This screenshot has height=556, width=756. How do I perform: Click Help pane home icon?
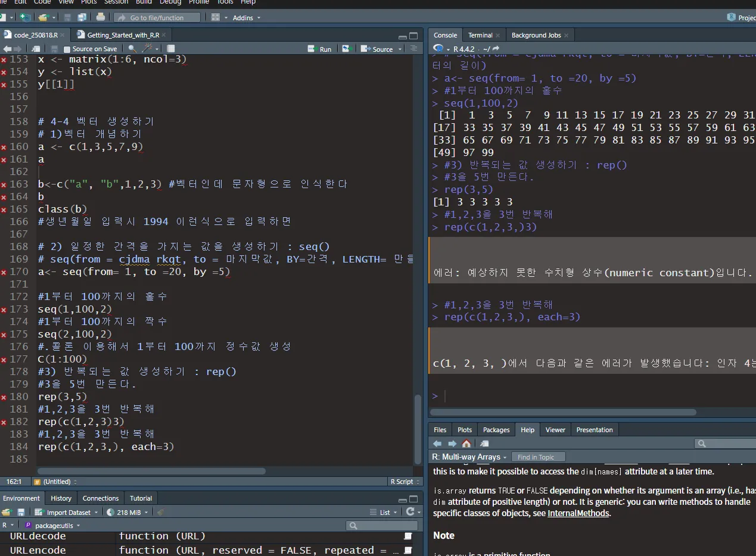pos(466,443)
